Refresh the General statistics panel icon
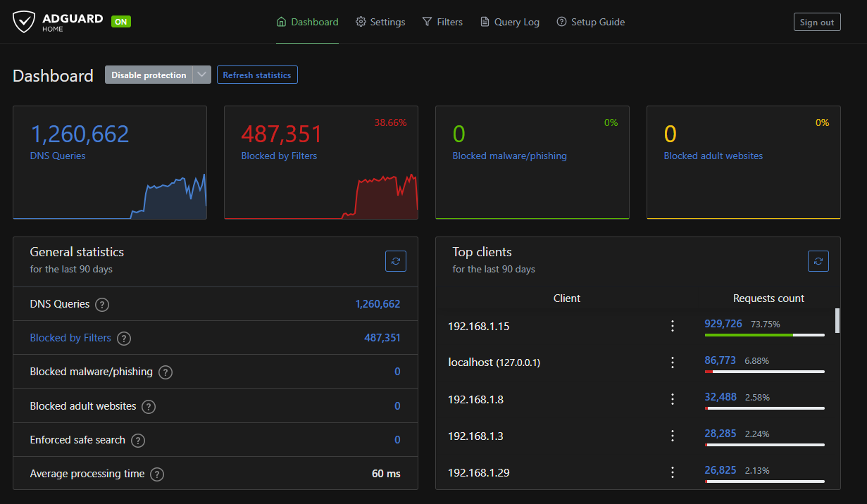 (x=396, y=261)
